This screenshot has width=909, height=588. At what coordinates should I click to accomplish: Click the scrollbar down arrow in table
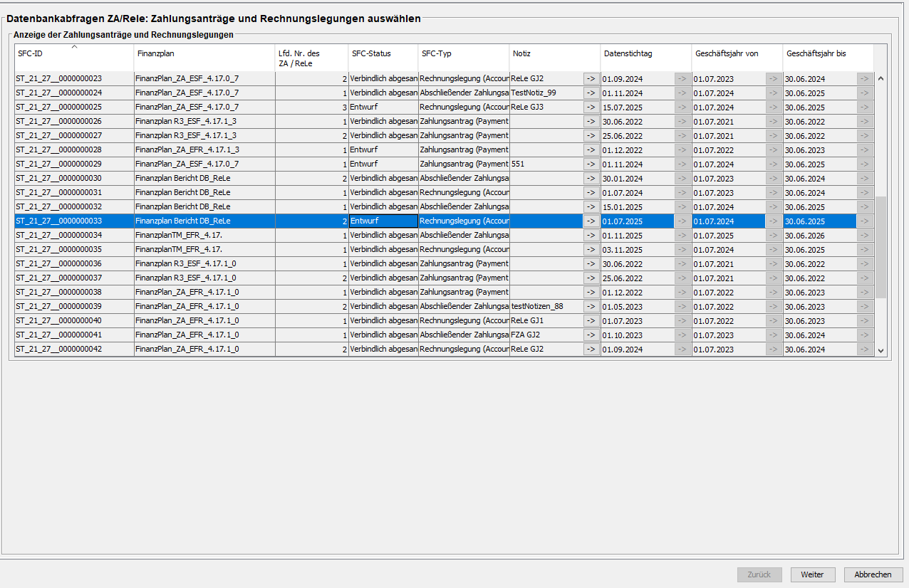pyautogui.click(x=881, y=350)
